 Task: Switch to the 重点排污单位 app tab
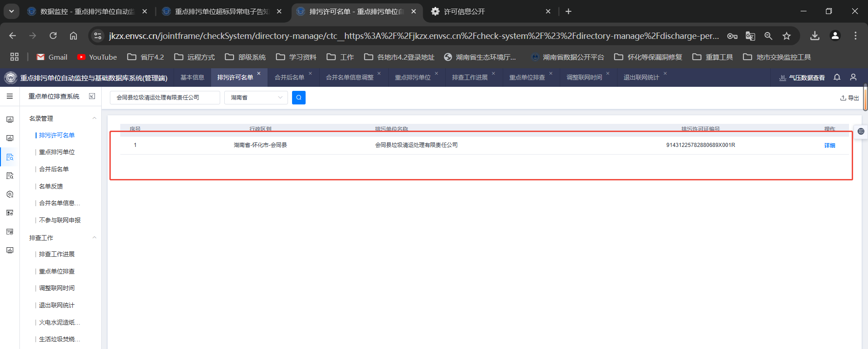click(413, 77)
